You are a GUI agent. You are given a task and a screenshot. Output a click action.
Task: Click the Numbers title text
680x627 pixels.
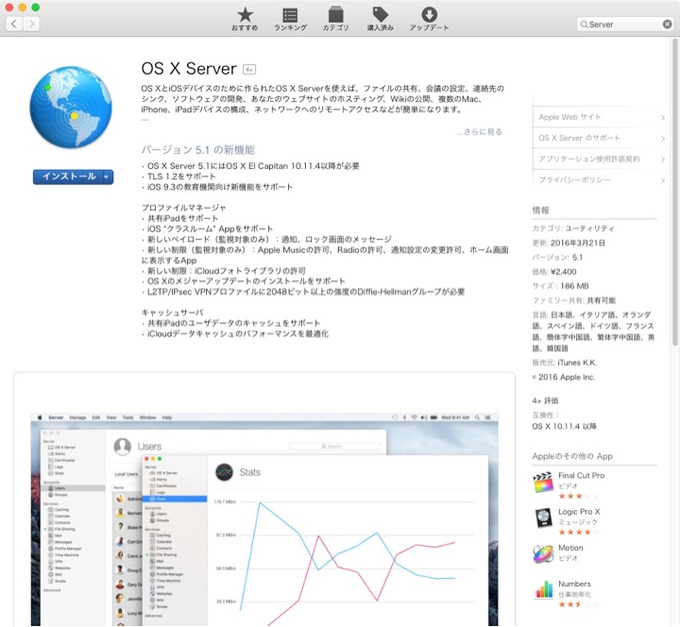[574, 584]
